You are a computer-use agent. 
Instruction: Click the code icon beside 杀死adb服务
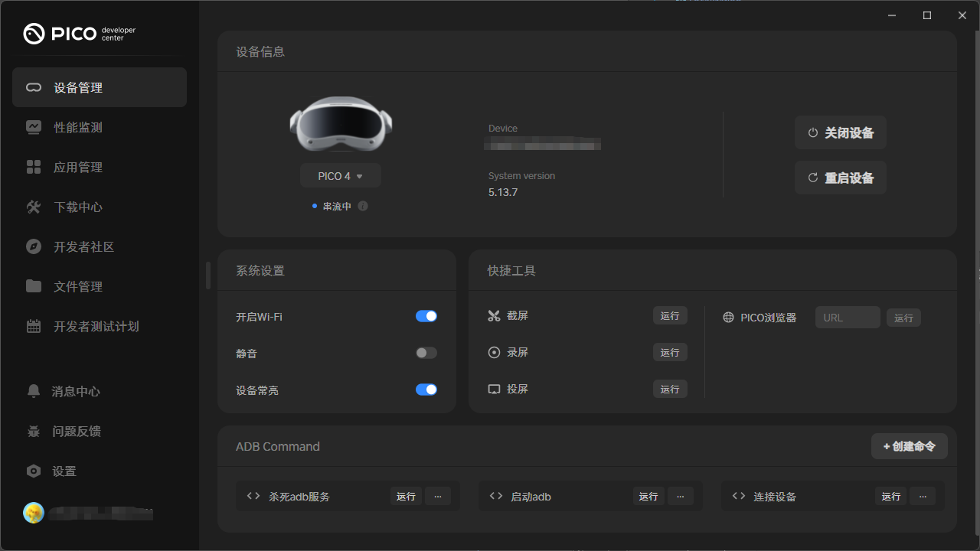coord(253,496)
